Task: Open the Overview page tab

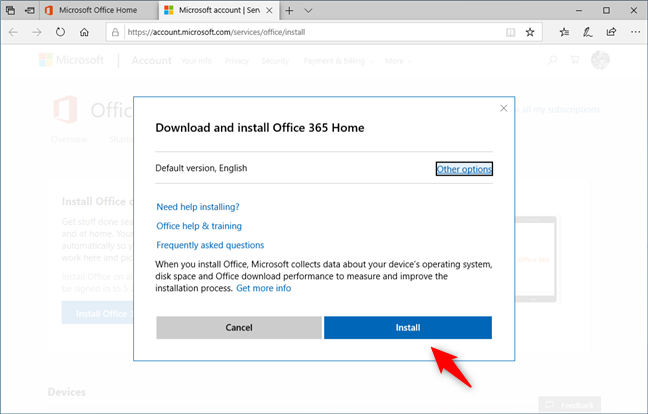Action: [69, 139]
